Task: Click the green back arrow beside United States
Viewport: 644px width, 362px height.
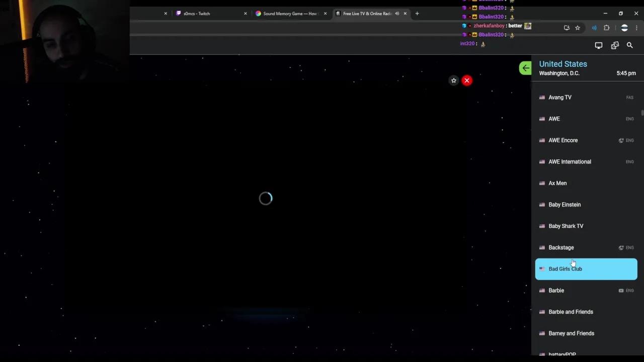Action: click(x=525, y=68)
